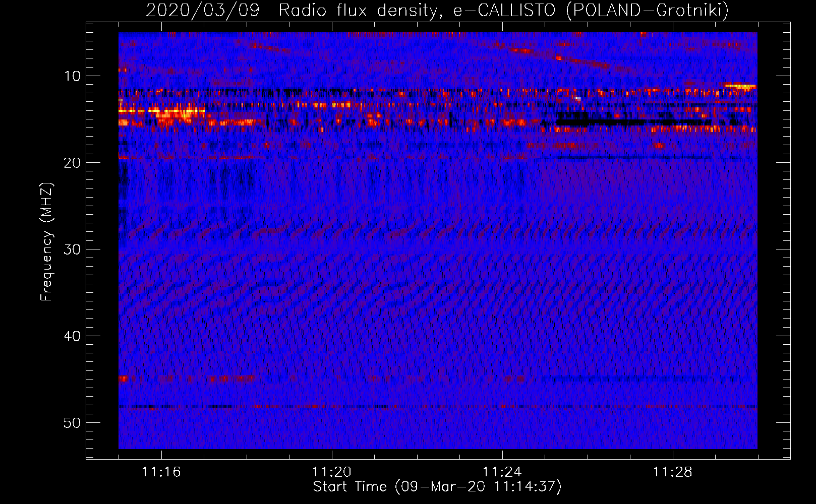Click the frequency tick label '40'
The height and width of the screenshot is (504, 816).
pyautogui.click(x=73, y=336)
